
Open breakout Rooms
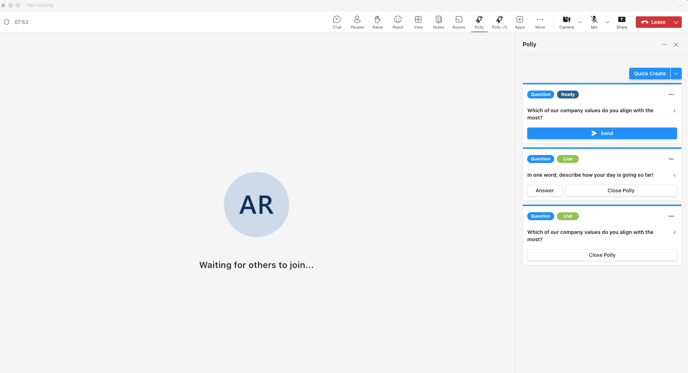[x=459, y=22]
